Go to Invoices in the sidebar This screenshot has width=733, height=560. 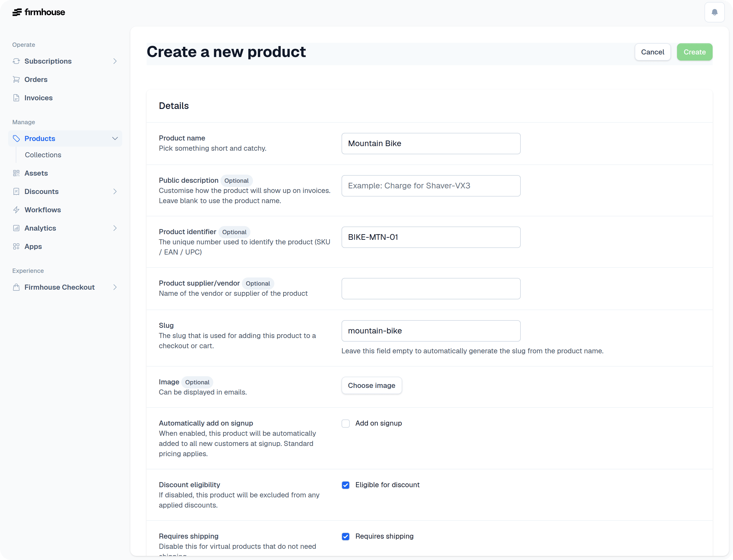65,98
